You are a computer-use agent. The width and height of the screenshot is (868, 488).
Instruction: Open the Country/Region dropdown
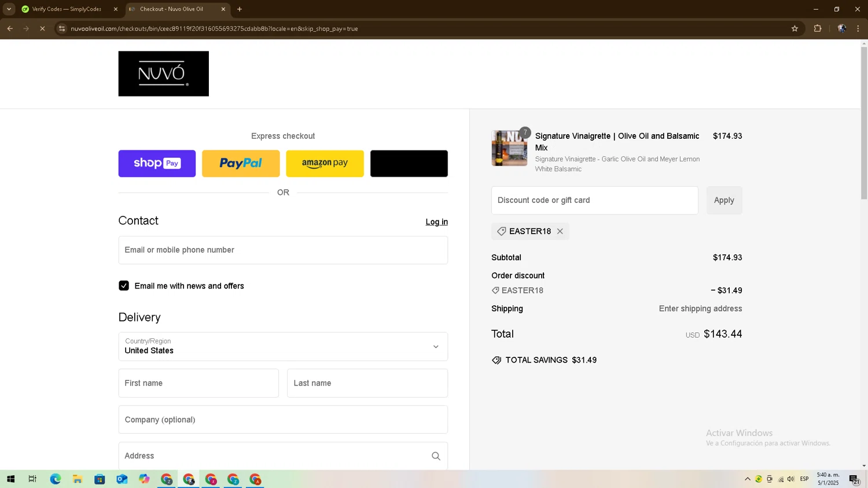pyautogui.click(x=283, y=346)
